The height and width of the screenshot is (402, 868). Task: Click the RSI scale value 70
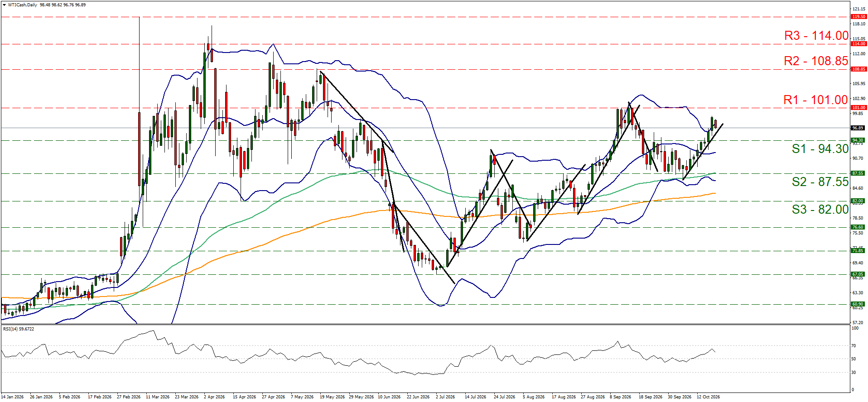tap(854, 346)
